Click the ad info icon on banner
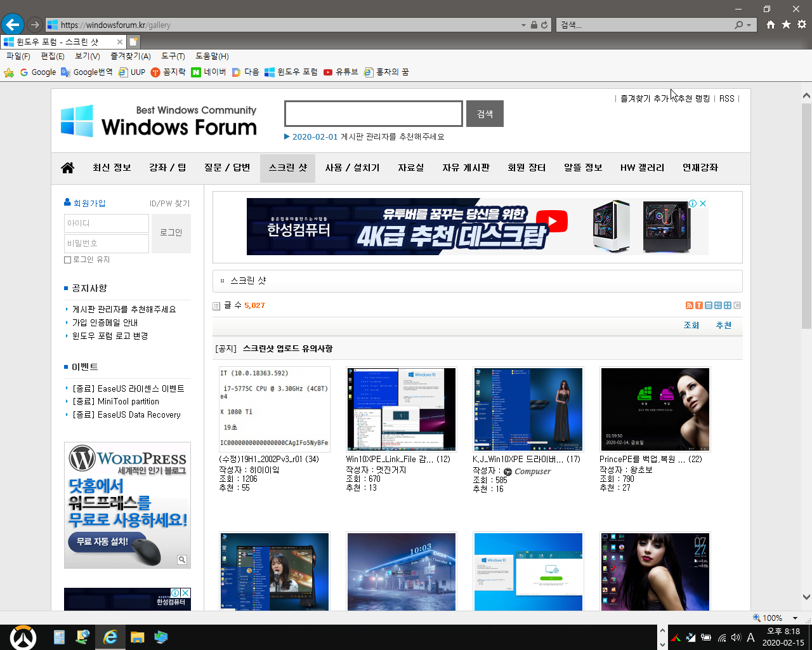The width and height of the screenshot is (812, 650). 693,204
